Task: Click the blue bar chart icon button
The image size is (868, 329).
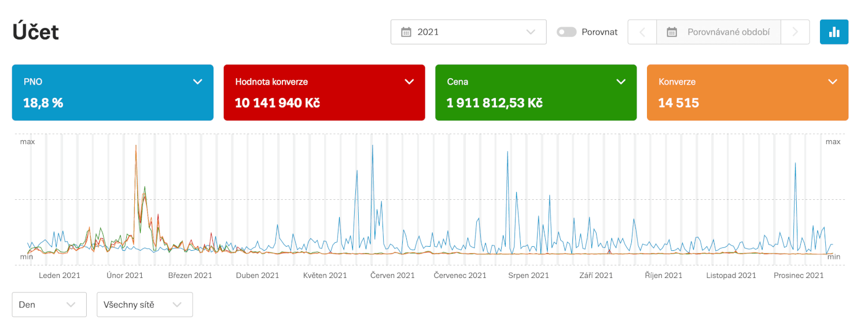Action: coord(834,32)
